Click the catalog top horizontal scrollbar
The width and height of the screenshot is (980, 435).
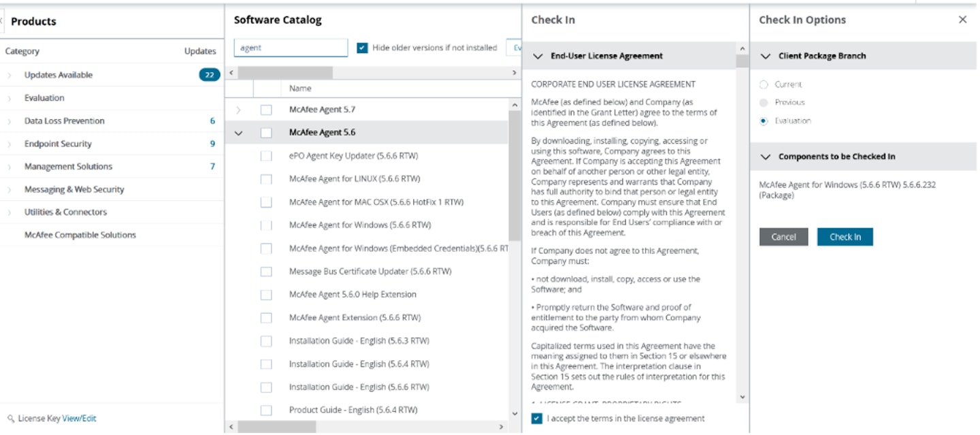pos(285,72)
